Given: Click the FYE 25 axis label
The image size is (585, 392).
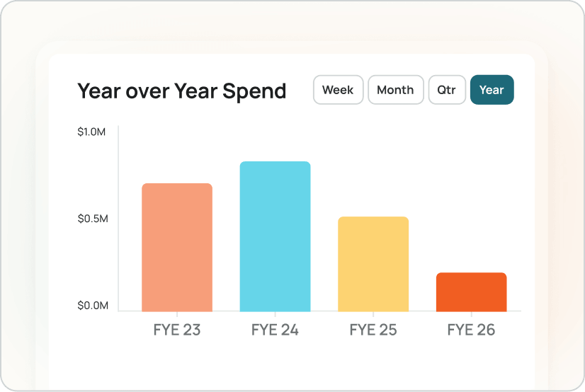Looking at the screenshot, I should point(373,330).
